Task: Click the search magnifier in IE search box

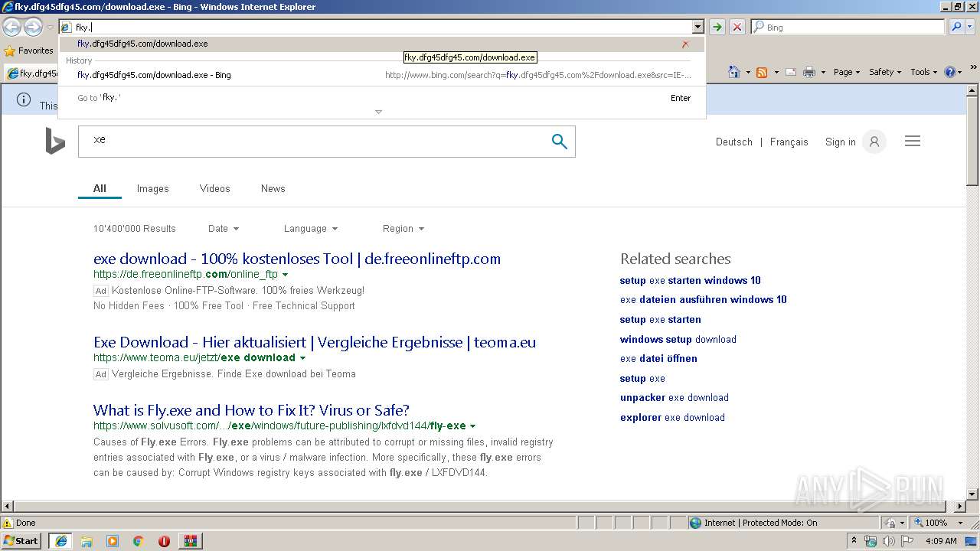Action: pyautogui.click(x=956, y=27)
